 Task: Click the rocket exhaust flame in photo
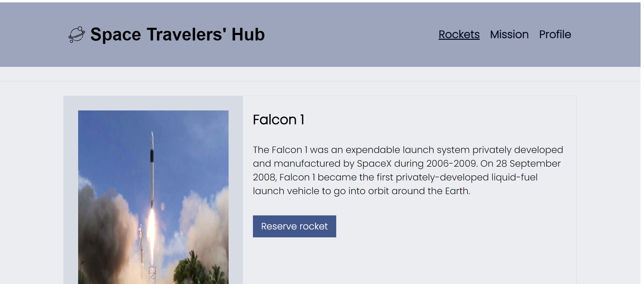click(x=151, y=226)
